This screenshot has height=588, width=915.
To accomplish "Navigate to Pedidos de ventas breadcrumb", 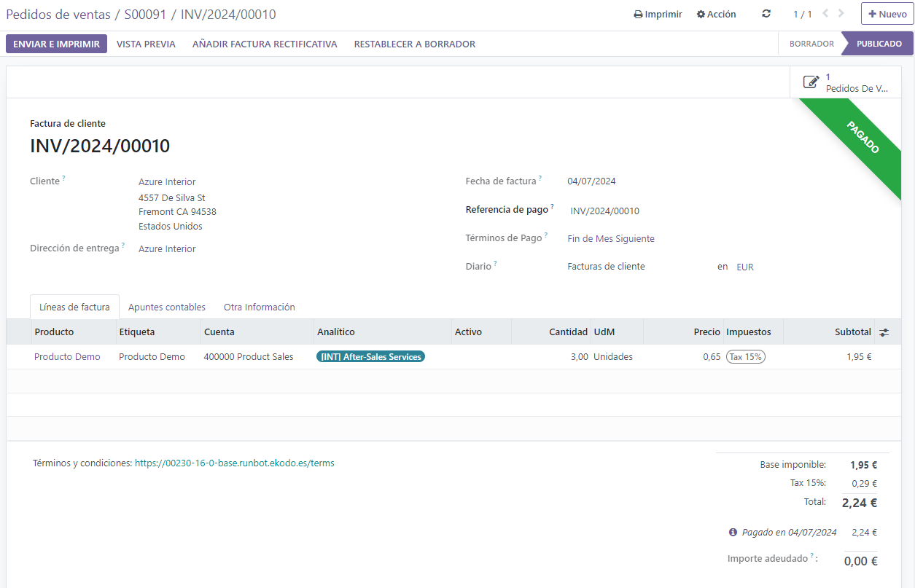I will 58,15.
